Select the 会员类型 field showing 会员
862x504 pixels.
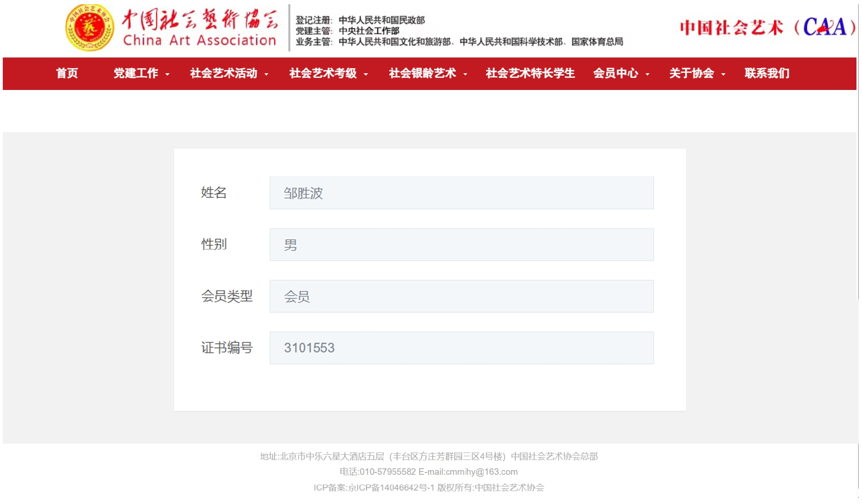pyautogui.click(x=461, y=296)
